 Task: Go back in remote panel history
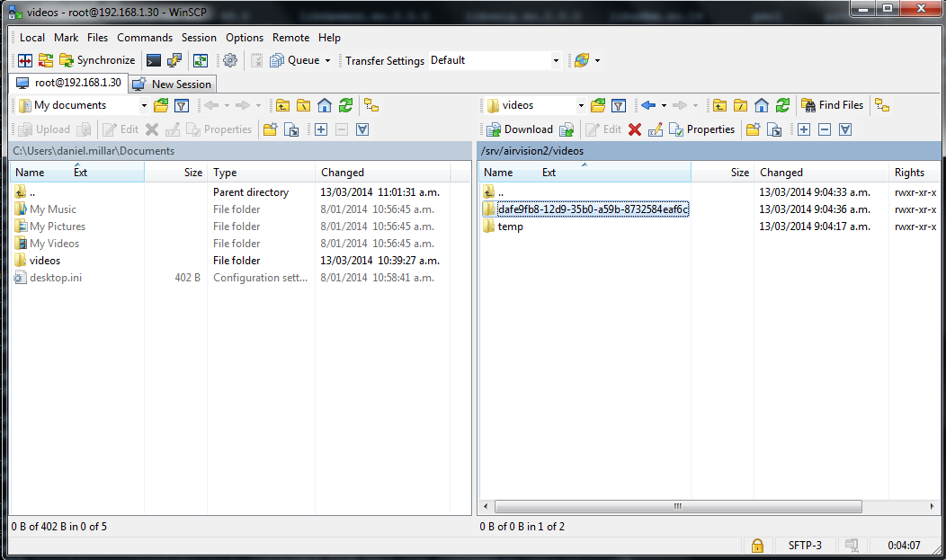648,106
